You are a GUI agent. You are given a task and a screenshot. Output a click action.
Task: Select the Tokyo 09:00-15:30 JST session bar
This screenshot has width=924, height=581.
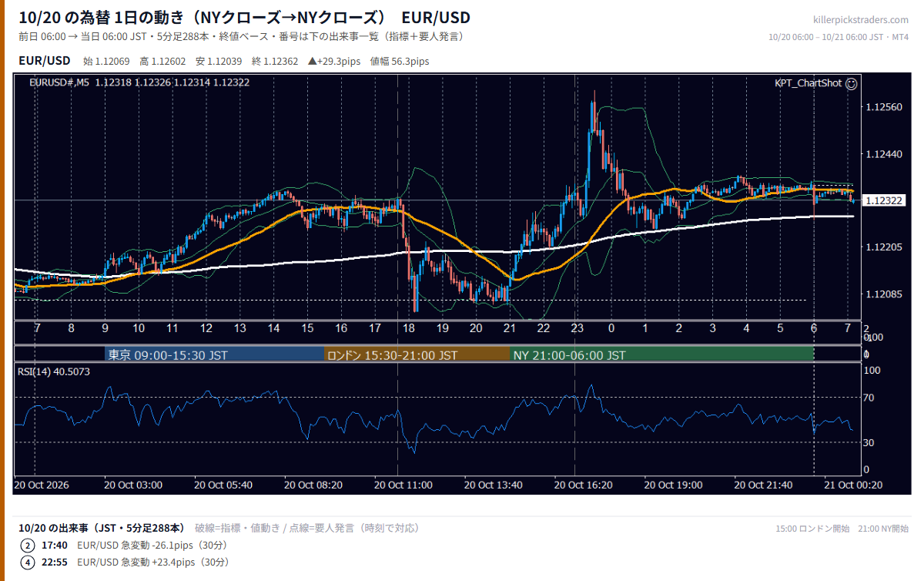coord(215,355)
